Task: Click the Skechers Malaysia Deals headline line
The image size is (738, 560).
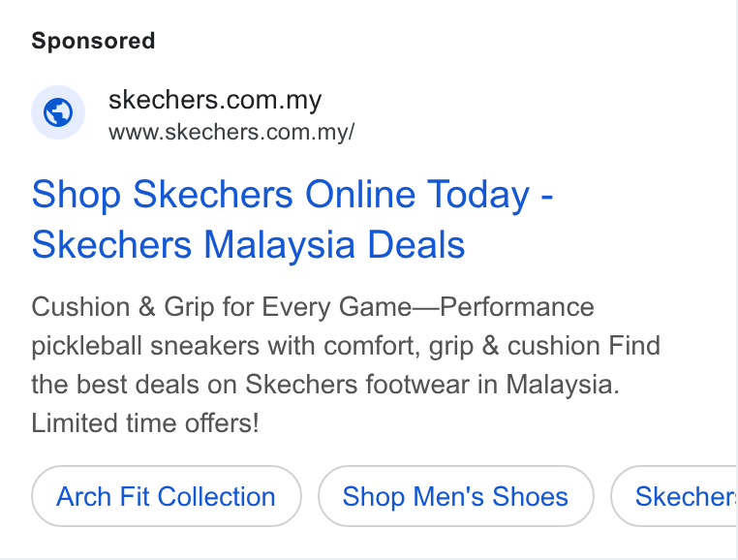Action: 248,245
